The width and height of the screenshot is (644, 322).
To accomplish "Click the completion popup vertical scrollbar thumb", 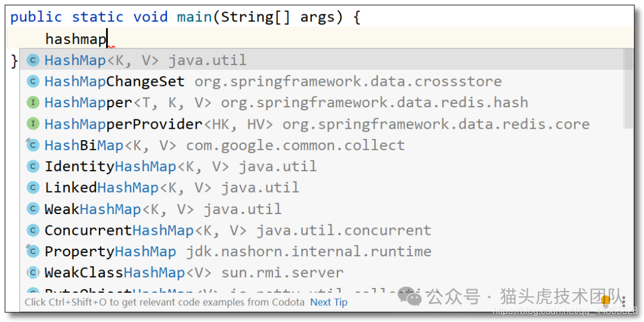I will point(628,88).
